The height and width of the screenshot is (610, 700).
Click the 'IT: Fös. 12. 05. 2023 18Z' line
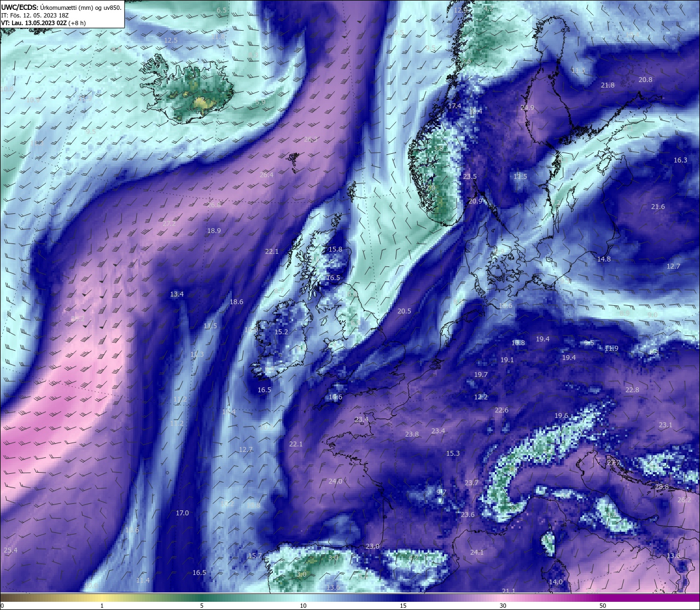[34, 15]
